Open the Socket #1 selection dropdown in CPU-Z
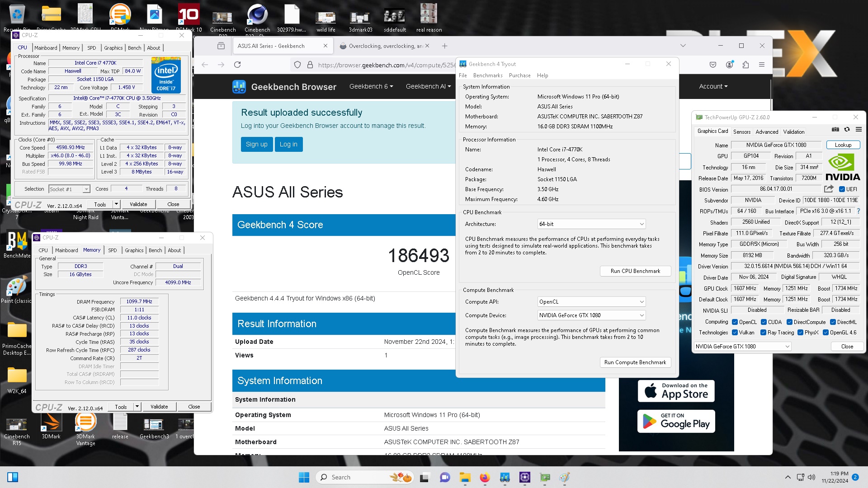Viewport: 868px width, 488px height. click(69, 189)
